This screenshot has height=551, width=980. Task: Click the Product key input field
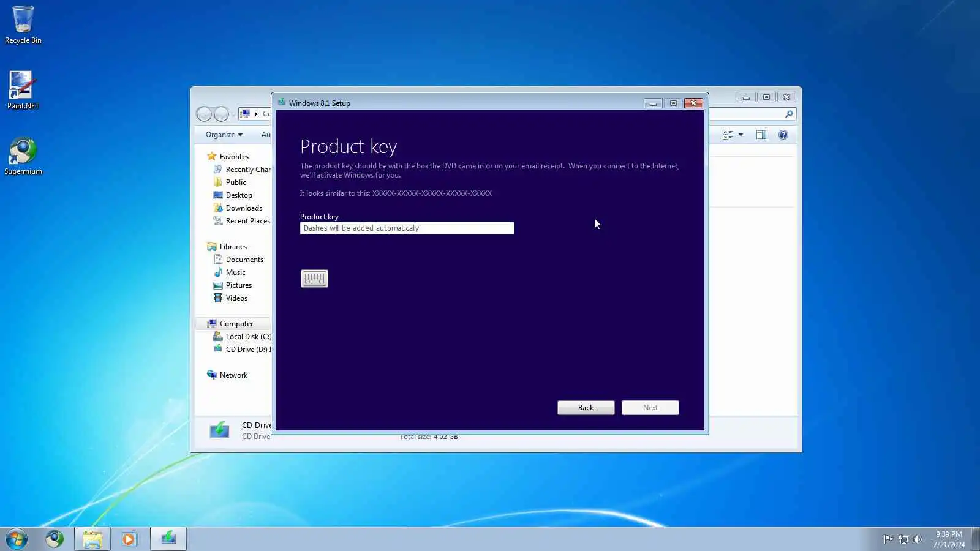point(407,228)
